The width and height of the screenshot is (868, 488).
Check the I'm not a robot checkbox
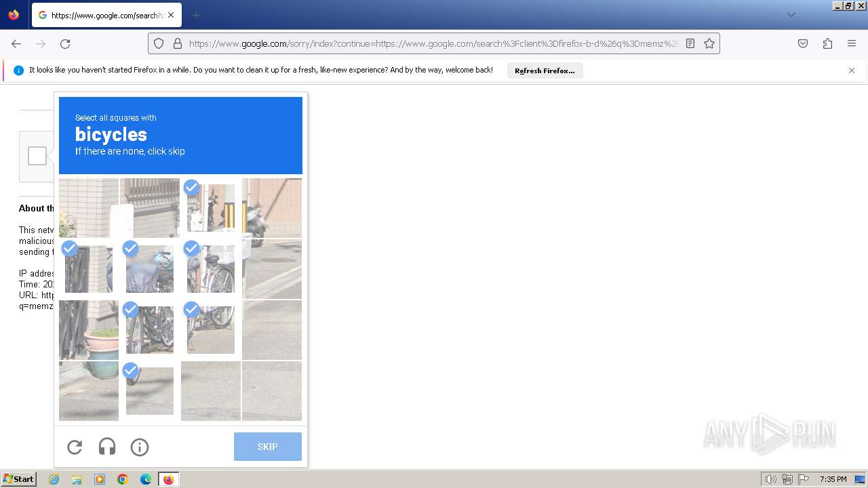pyautogui.click(x=37, y=156)
